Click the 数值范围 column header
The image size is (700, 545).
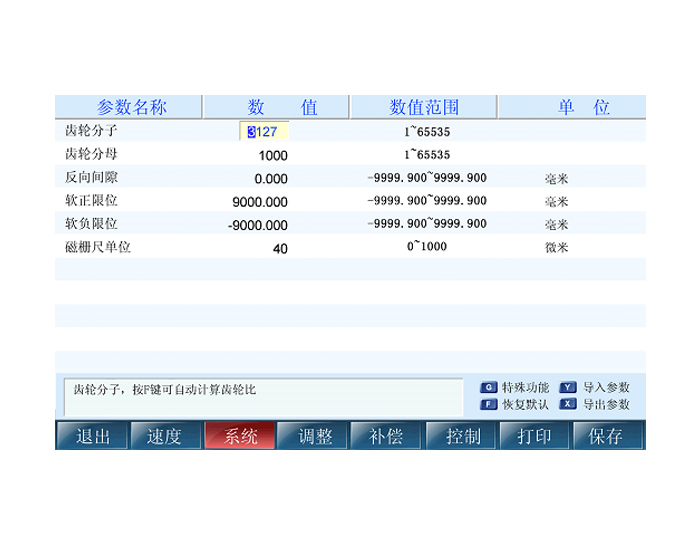[x=424, y=107]
